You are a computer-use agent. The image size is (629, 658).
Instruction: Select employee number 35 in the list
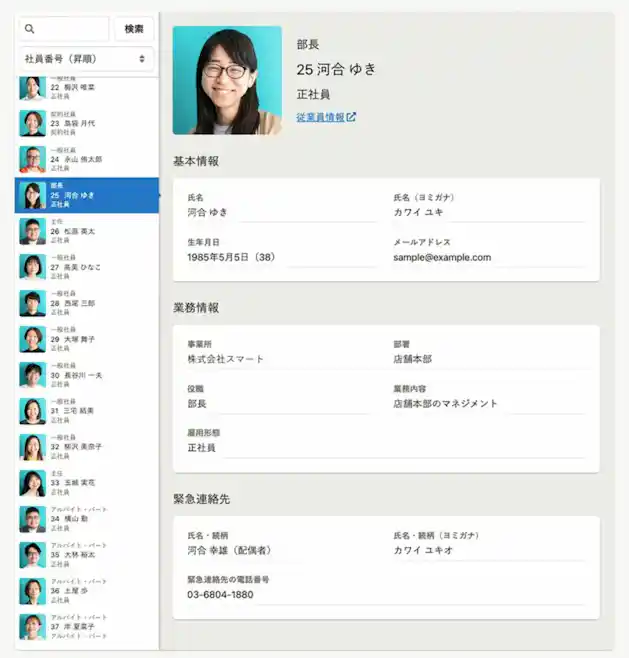click(x=87, y=555)
